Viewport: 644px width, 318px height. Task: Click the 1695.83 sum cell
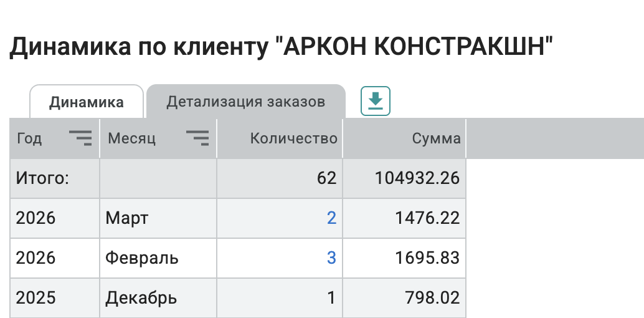[427, 258]
